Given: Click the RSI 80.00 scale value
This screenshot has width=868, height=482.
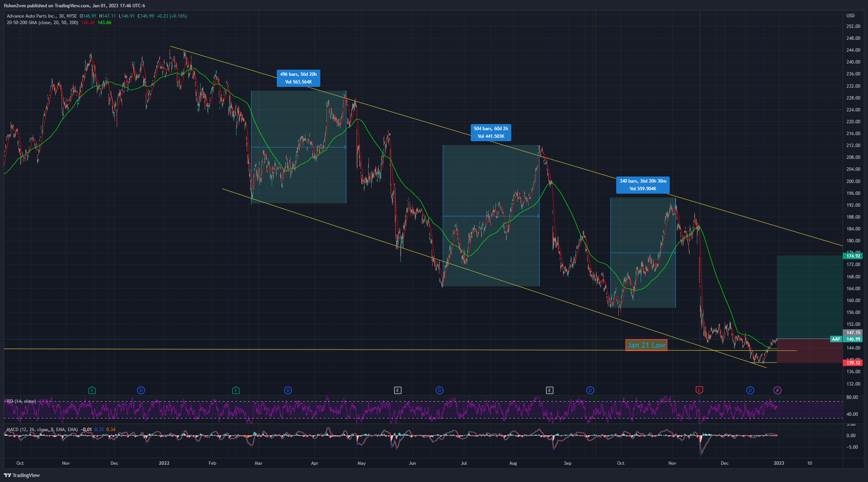Looking at the screenshot, I should 852,397.
